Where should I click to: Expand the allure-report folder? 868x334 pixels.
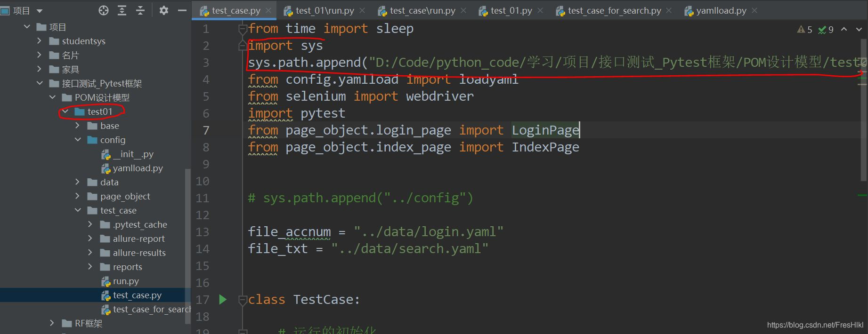90,239
